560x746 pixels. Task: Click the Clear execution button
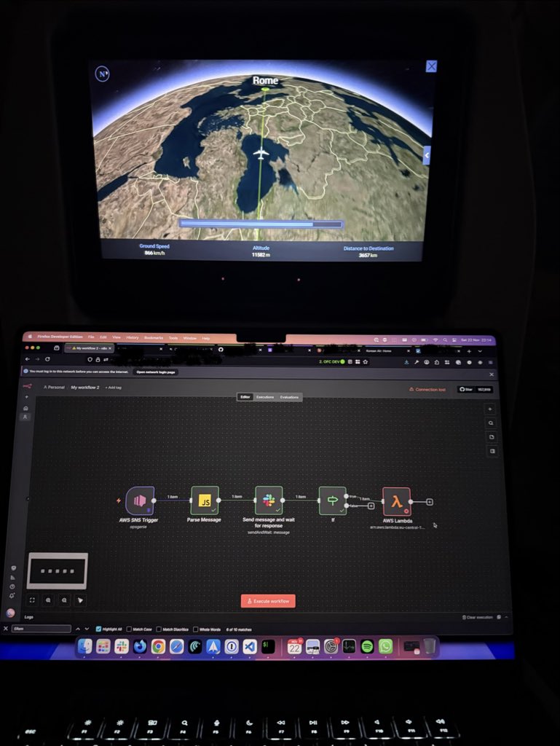[477, 617]
